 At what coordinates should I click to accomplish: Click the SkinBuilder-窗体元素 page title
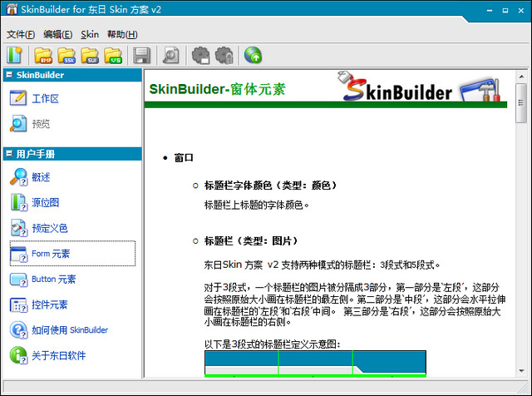point(217,89)
